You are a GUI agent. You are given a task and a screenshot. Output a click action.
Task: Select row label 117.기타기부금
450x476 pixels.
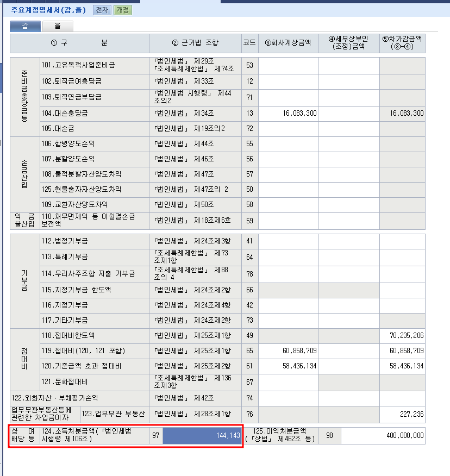pos(95,321)
